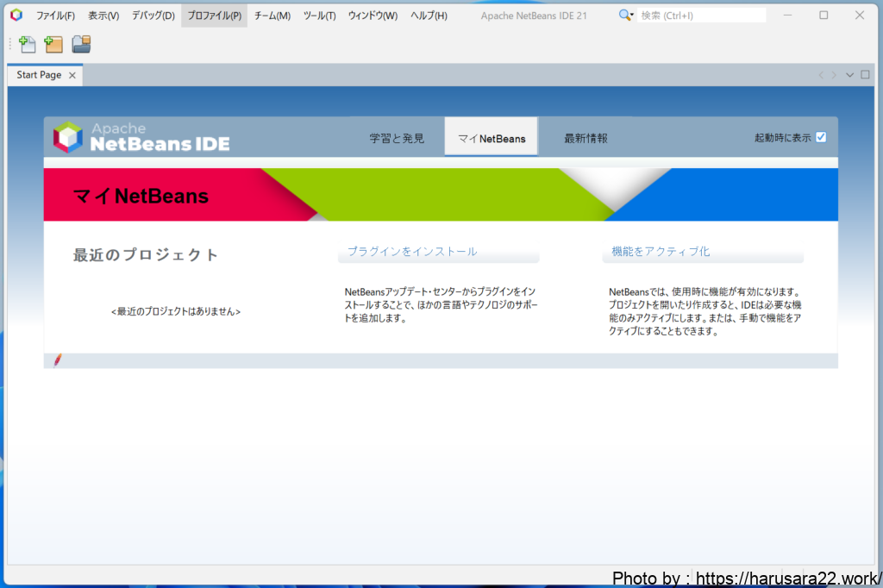The height and width of the screenshot is (588, 883).
Task: Open the ファイル(F) menu
Action: coord(55,16)
